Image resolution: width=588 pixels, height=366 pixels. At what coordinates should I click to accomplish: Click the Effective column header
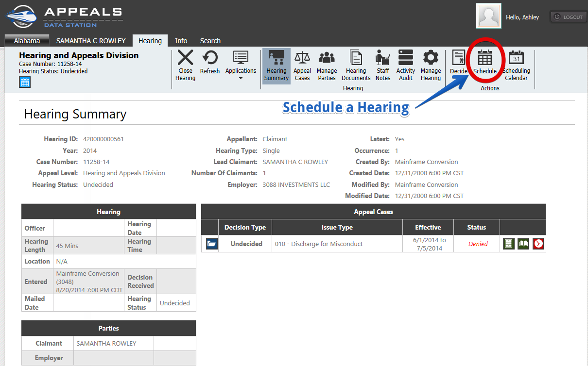[428, 227]
